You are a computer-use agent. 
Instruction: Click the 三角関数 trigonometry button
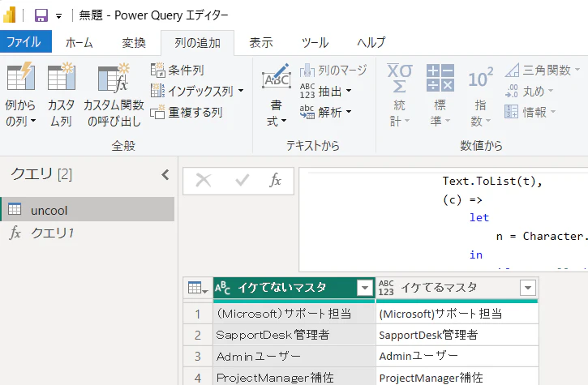(x=542, y=70)
